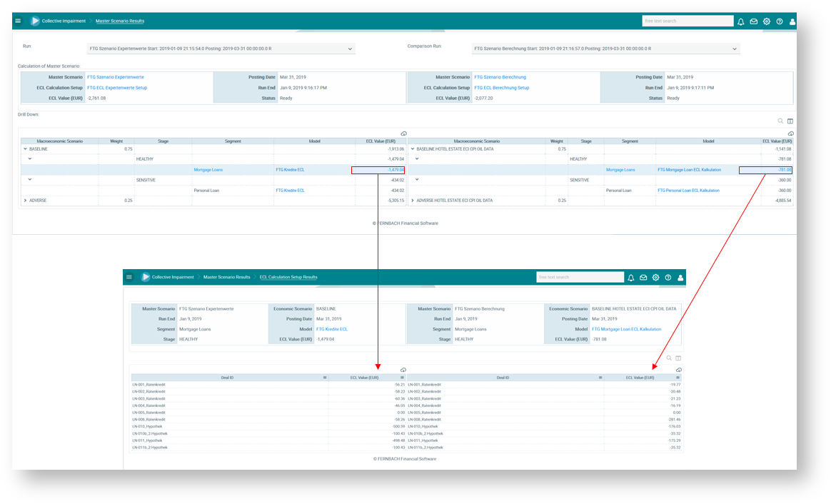Open the mail icon in the lower window header

[x=643, y=277]
